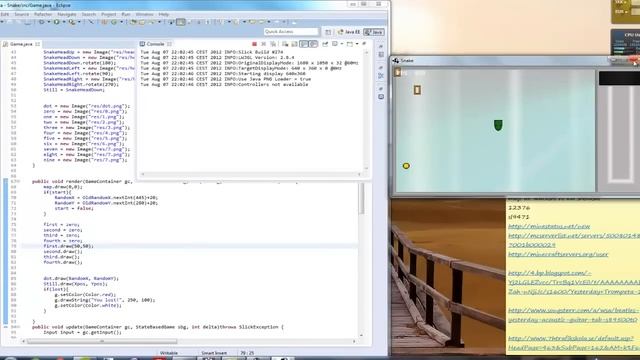Open the Run menu
The height and width of the screenshot is (360, 640).
click(x=126, y=14)
